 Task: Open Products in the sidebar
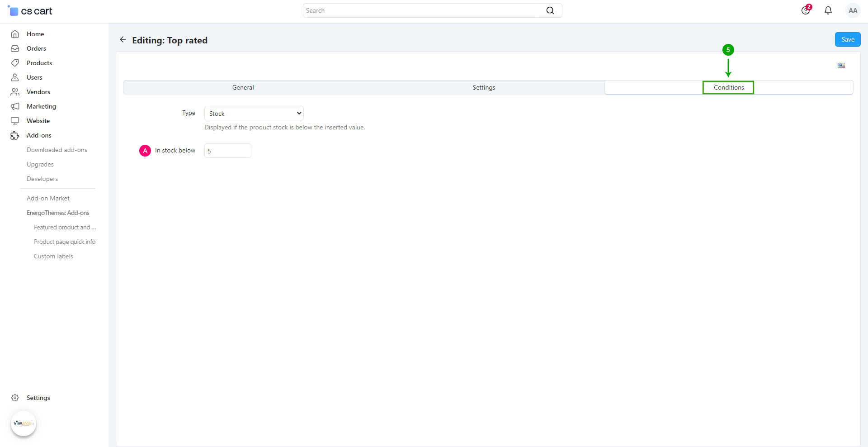point(39,63)
